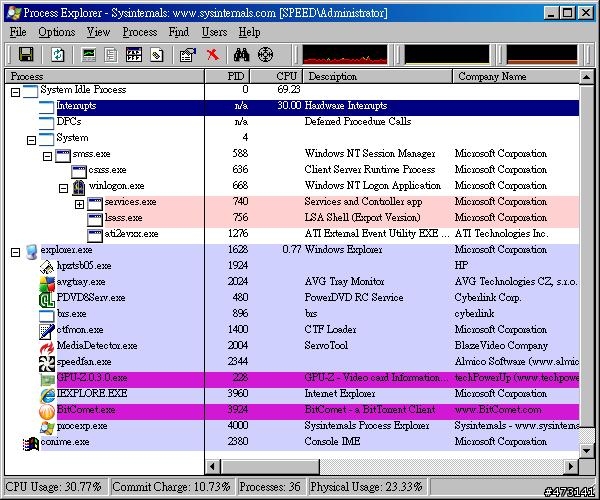Screen dimensions: 600x500
Task: Open the Options menu
Action: (56, 32)
